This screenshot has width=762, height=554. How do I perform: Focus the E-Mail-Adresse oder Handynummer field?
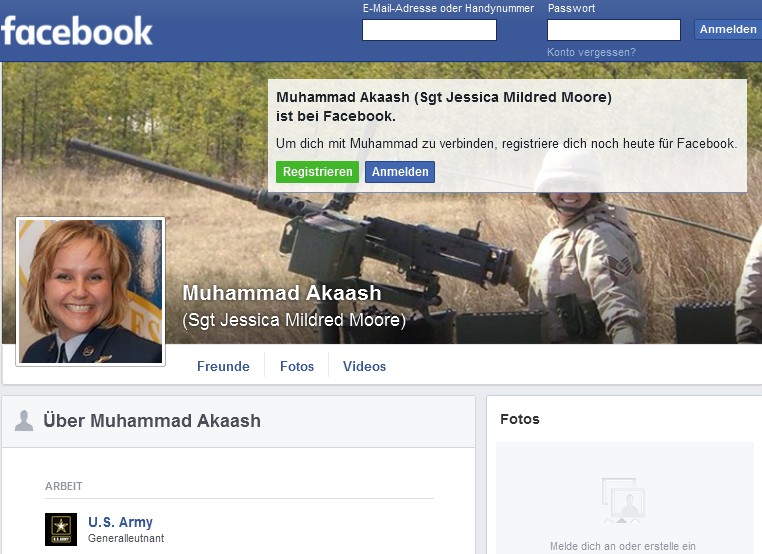[429, 30]
